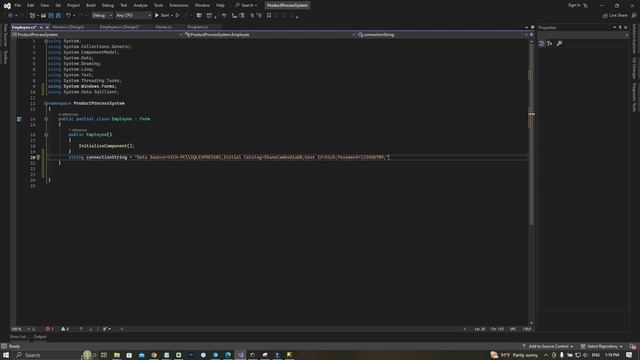Image resolution: width=640 pixels, height=360 pixels.
Task: Click Select Repository button
Action: [602, 346]
